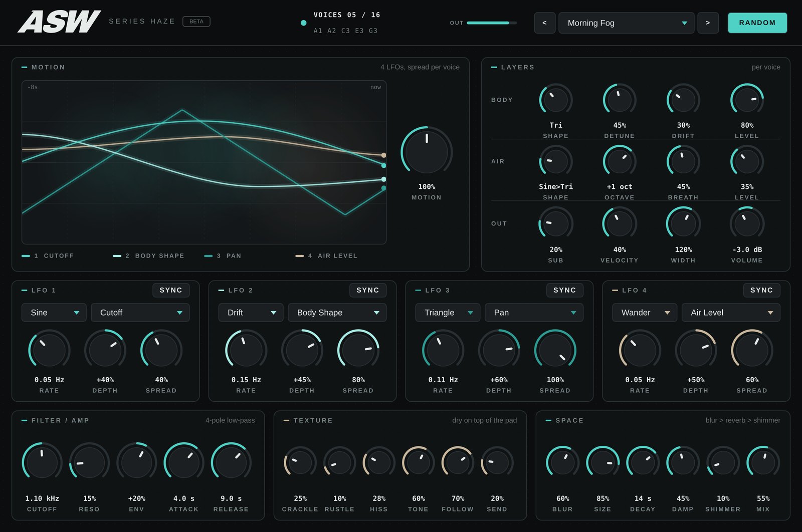Viewport: 802px width, 532px height.
Task: Click the main MOTION knob
Action: (427, 152)
